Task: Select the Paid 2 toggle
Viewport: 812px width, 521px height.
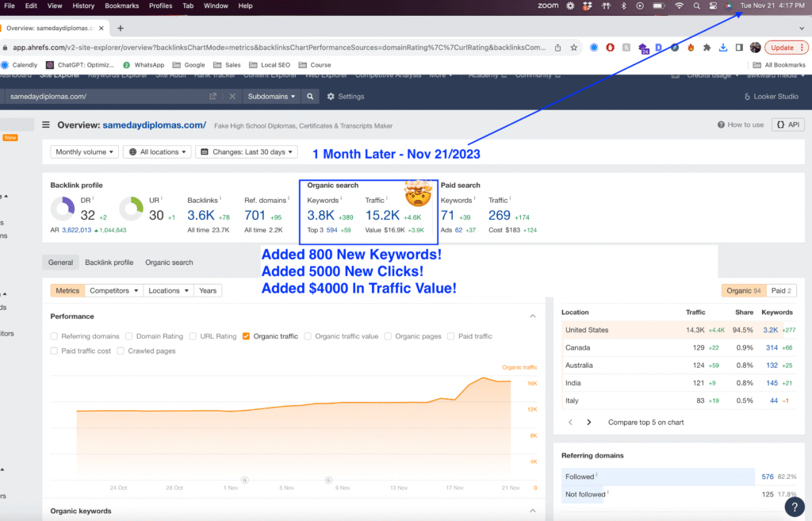Action: [781, 290]
